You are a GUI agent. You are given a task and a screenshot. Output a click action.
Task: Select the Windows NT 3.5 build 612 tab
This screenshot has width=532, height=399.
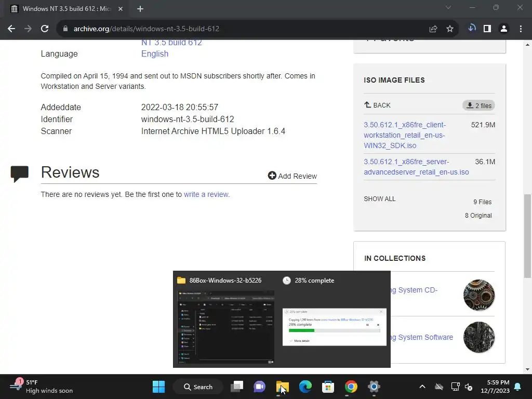pos(66,9)
